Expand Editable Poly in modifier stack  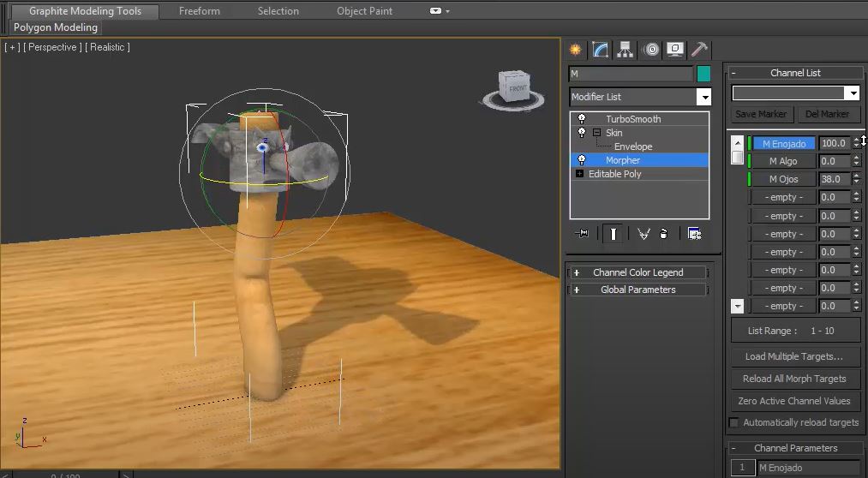pyautogui.click(x=579, y=174)
